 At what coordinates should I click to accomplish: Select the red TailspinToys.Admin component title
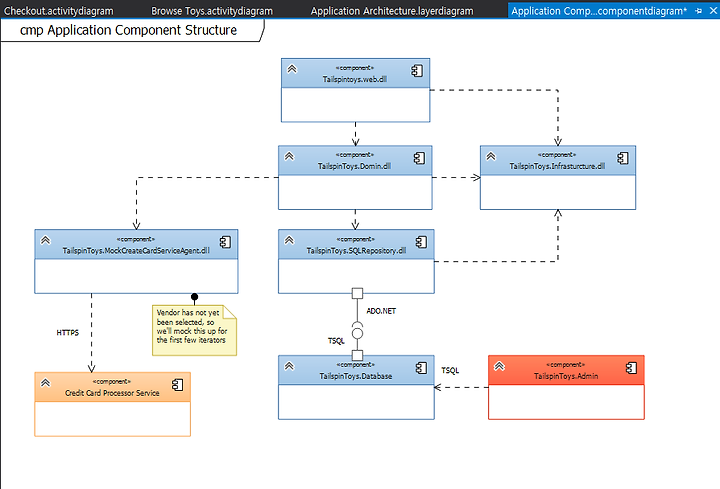click(x=566, y=376)
